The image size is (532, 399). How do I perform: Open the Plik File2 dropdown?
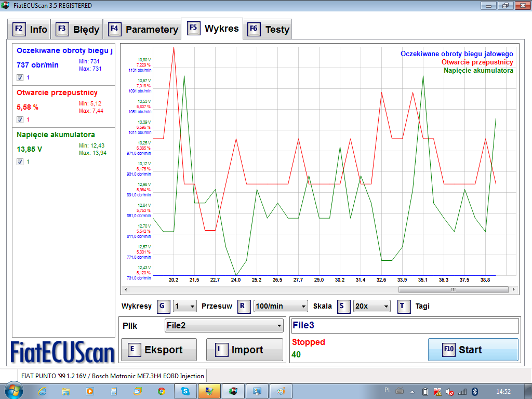click(223, 326)
